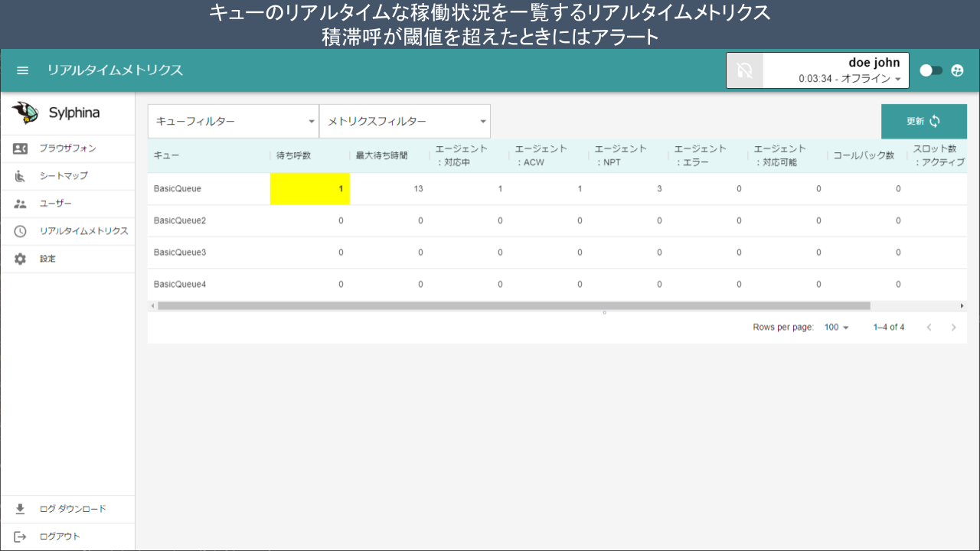Click the yellow highlighted 待ち呼数 cell

tap(310, 188)
